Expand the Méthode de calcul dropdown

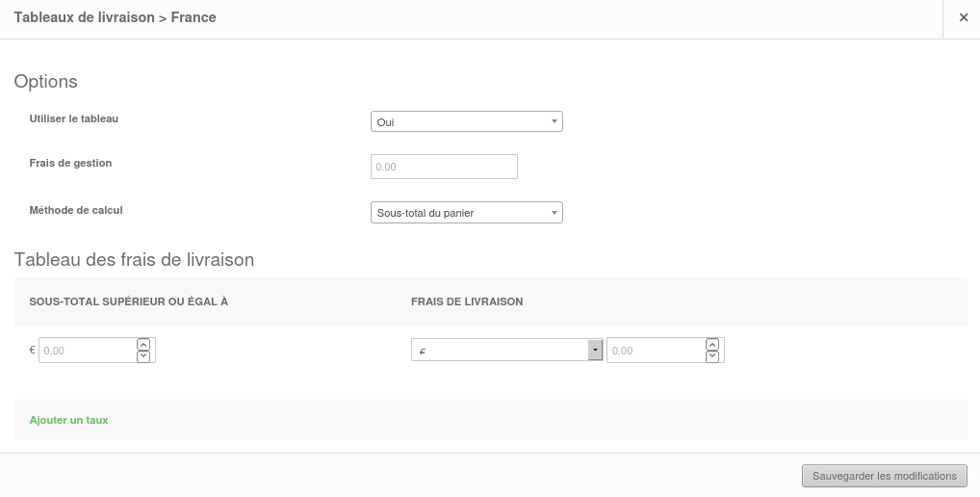point(466,213)
